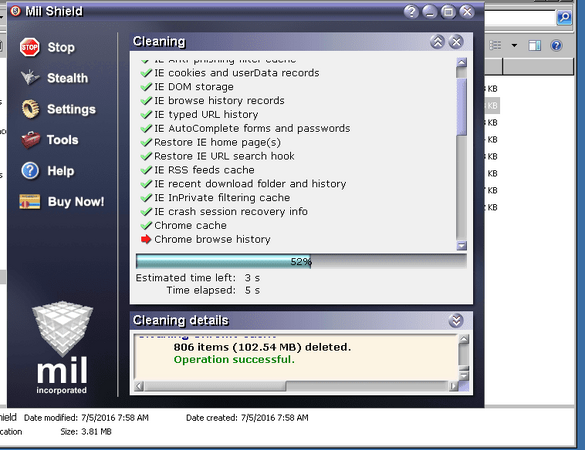Open Explorer views dropdown arrow
Viewport: 585px width, 450px height.
(x=514, y=46)
